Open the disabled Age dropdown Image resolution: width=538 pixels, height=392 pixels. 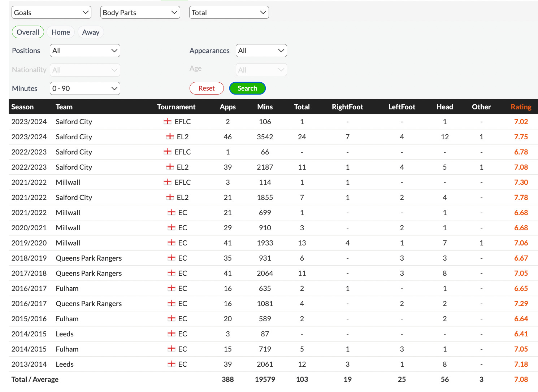pyautogui.click(x=261, y=70)
